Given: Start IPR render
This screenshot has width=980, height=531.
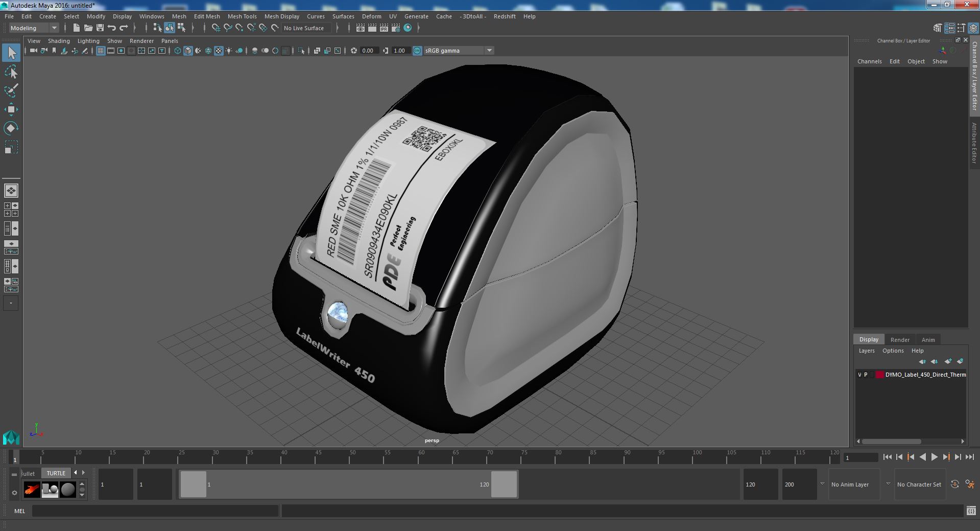Looking at the screenshot, I should pyautogui.click(x=384, y=28).
